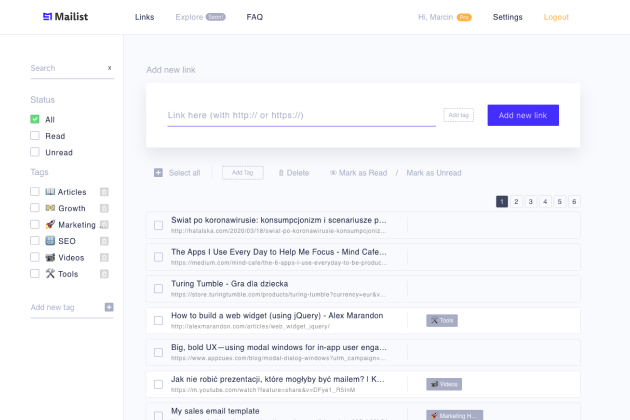Go to page 5 of links
This screenshot has width=630, height=420.
coord(560,201)
